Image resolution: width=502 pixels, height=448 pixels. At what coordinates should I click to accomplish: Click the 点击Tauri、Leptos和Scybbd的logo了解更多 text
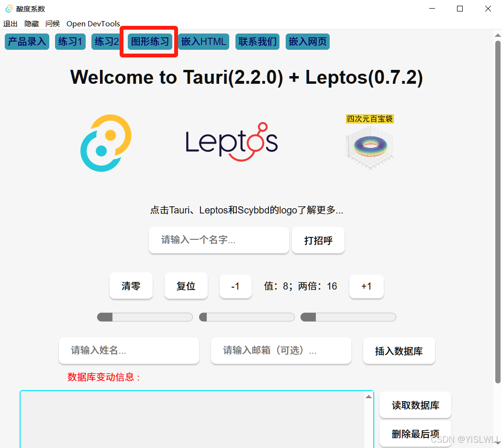tap(246, 210)
